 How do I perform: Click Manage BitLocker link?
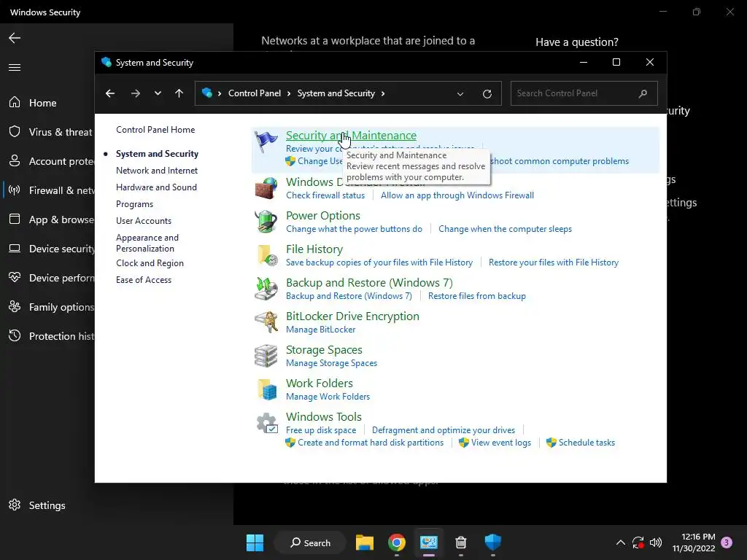(x=321, y=330)
